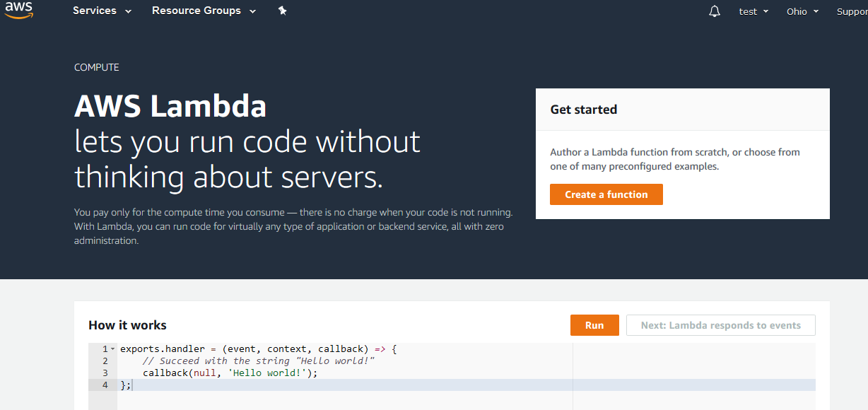Image resolution: width=868 pixels, height=410 pixels.
Task: Open the test account dropdown
Action: (753, 12)
